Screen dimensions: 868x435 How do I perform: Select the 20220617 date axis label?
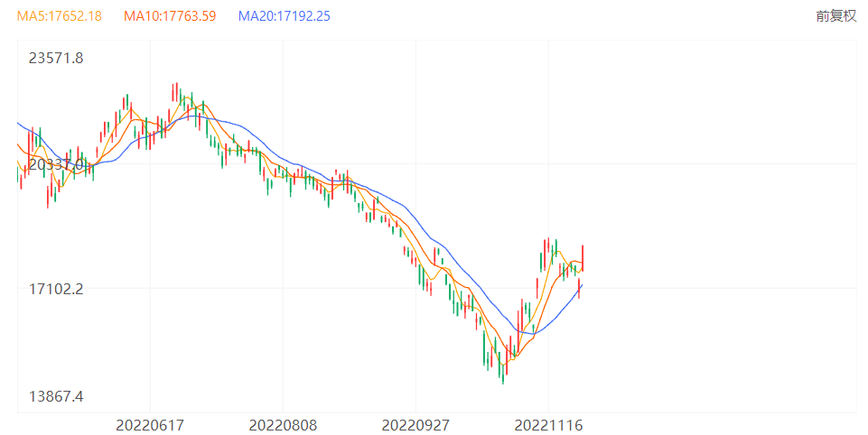[x=150, y=425]
